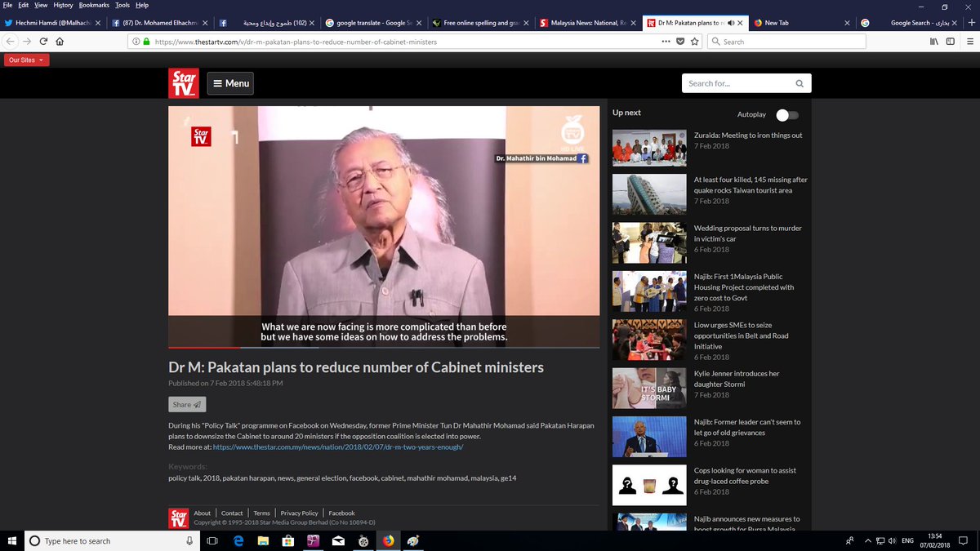
Task: Open the Library icon in Firefox toolbar
Action: (x=933, y=41)
